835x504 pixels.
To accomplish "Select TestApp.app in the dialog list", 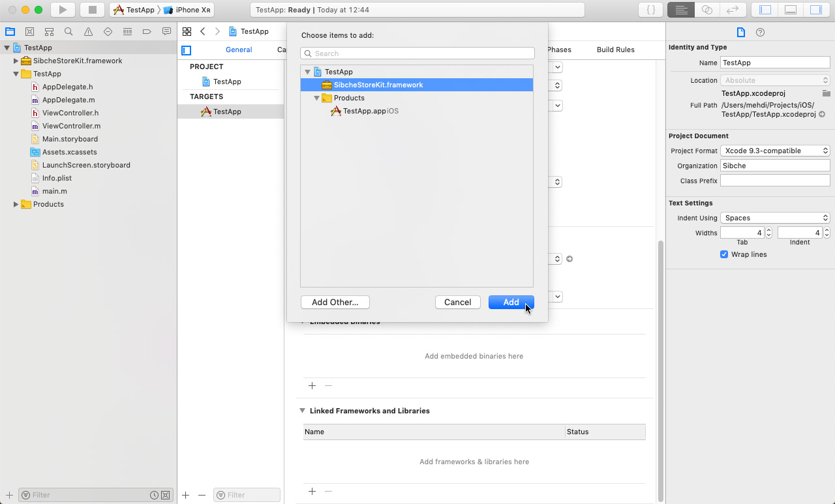I will pyautogui.click(x=417, y=111).
